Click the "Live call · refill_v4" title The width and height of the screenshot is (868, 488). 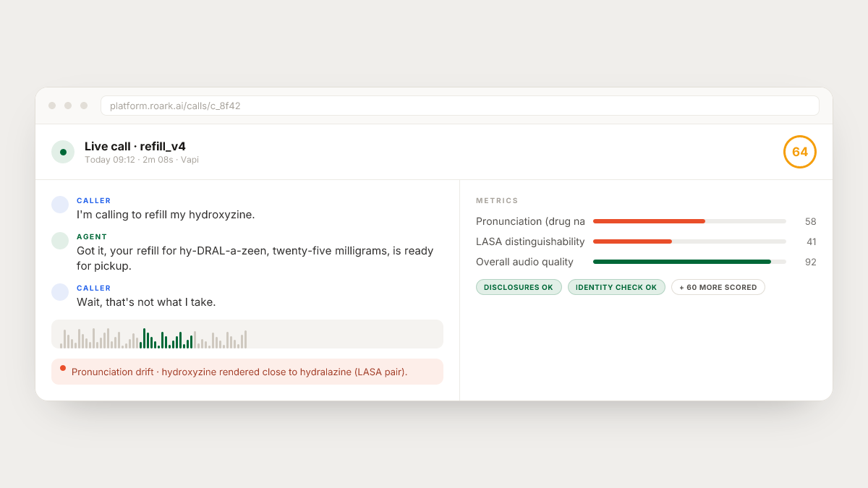pyautogui.click(x=135, y=147)
